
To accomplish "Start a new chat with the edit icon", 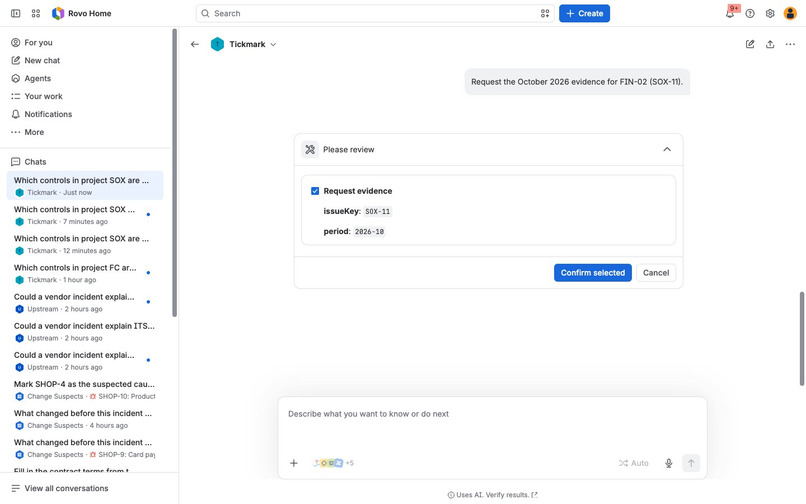I will tap(750, 44).
